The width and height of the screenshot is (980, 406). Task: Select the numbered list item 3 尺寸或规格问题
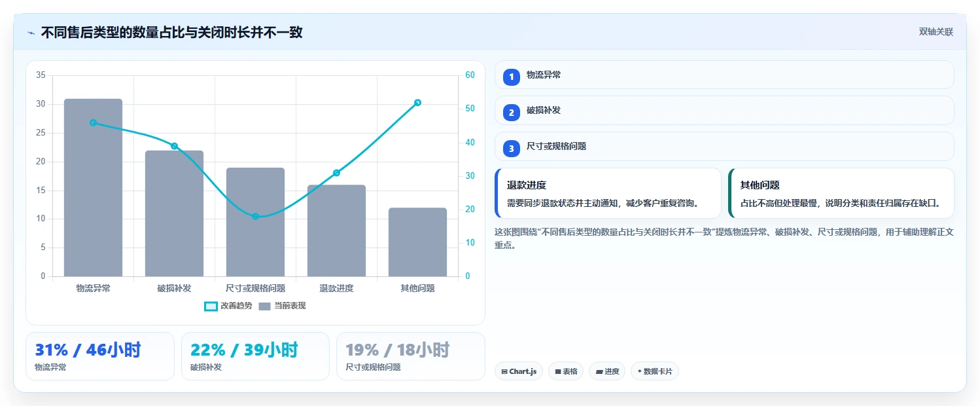click(x=724, y=147)
